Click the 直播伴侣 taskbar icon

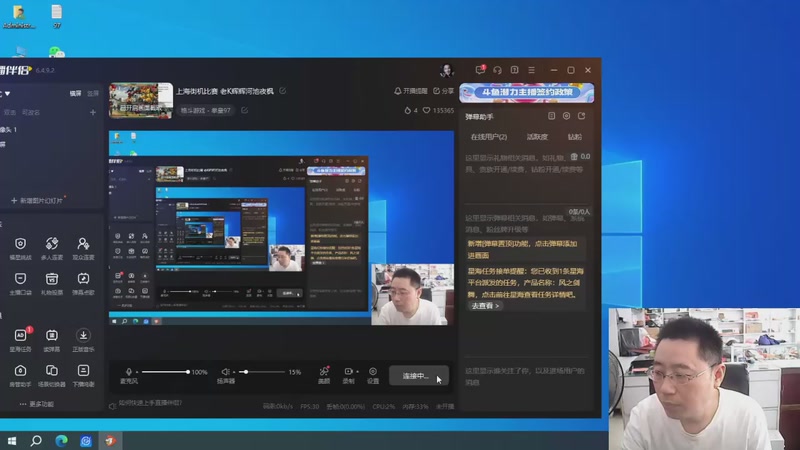[x=111, y=440]
